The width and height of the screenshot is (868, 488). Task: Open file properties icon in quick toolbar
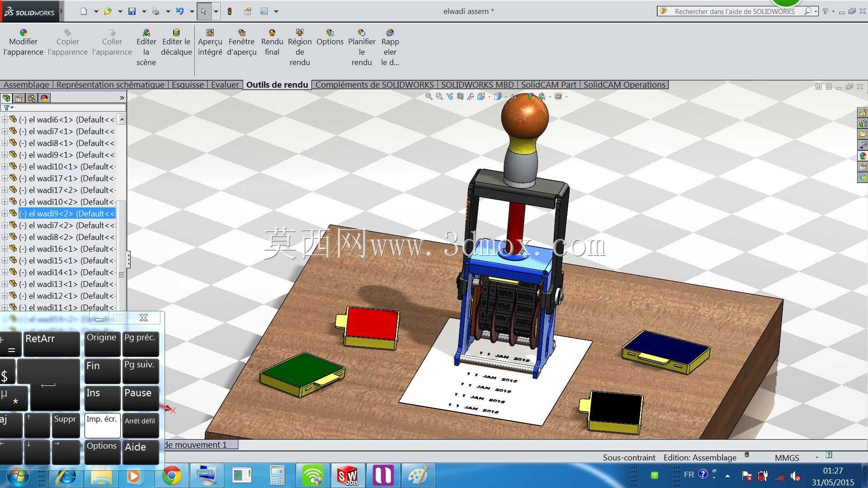click(248, 11)
